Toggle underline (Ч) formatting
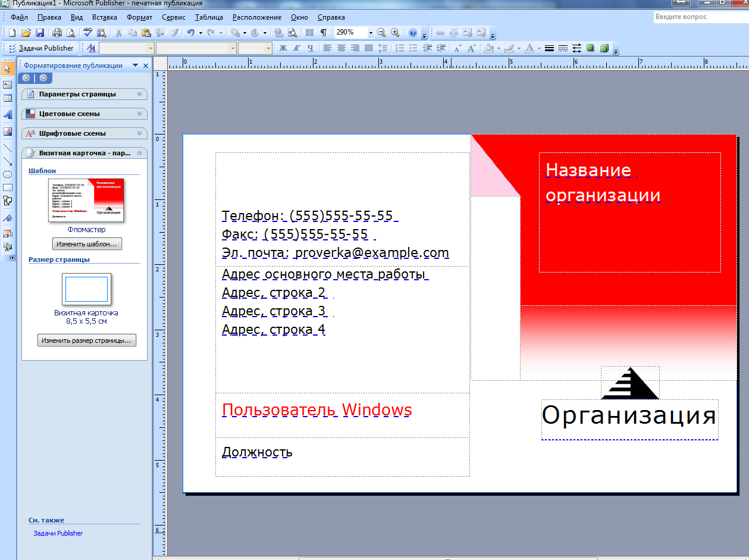The image size is (749, 560). [311, 48]
